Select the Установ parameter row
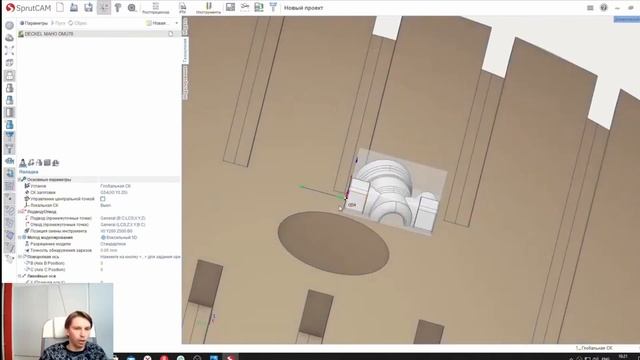Screen dimensions: 640x360 click(99, 186)
